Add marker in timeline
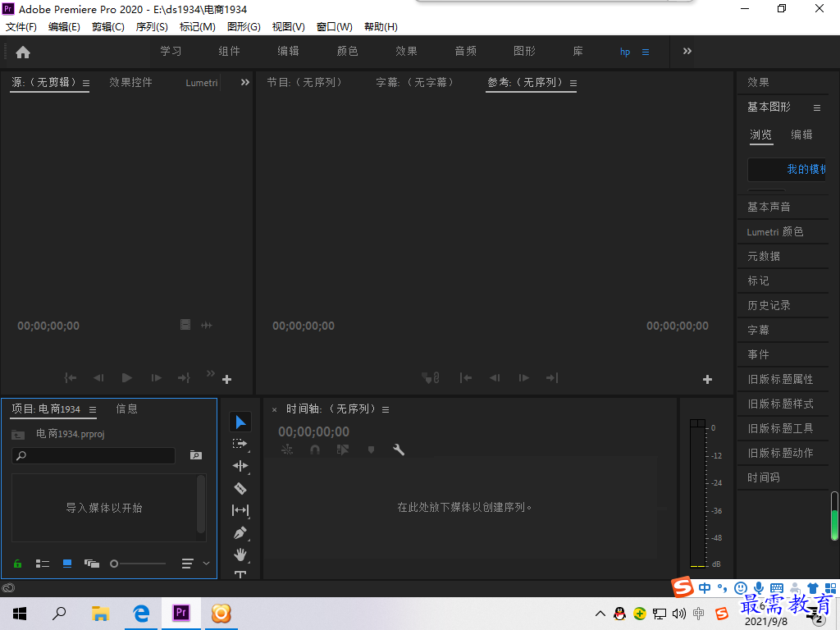 tap(371, 450)
